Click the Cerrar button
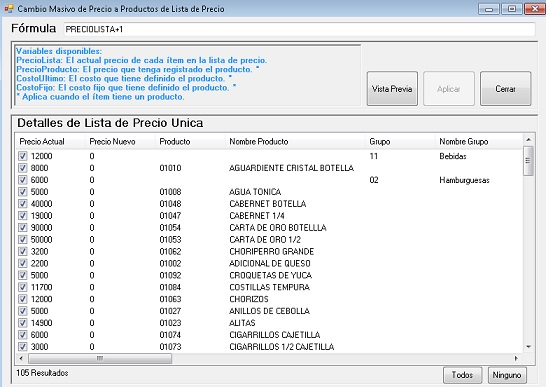The width and height of the screenshot is (546, 387). (506, 88)
